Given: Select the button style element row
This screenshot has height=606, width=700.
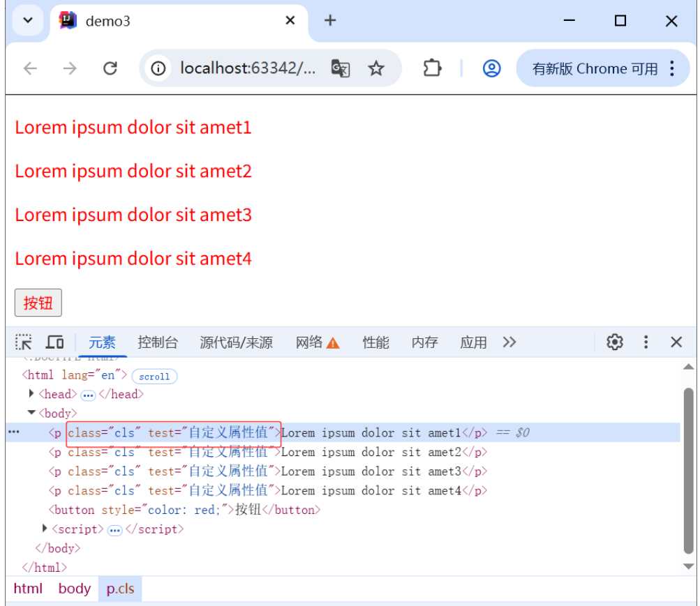Looking at the screenshot, I should (343, 509).
